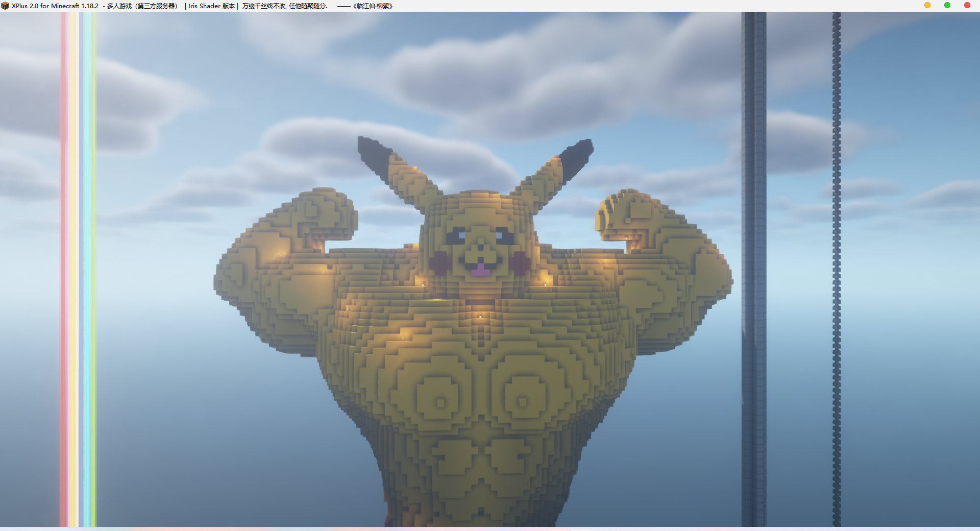Click the rainbow colored beam
980x531 pixels.
(79, 265)
